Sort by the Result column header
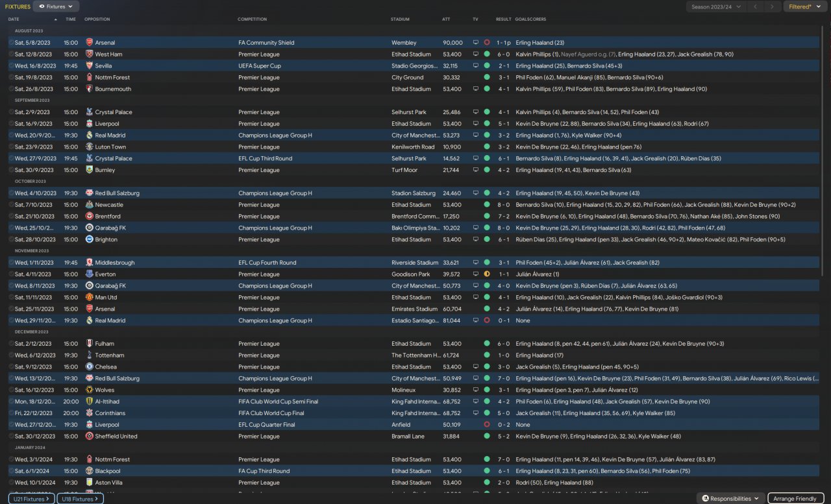 [x=503, y=19]
